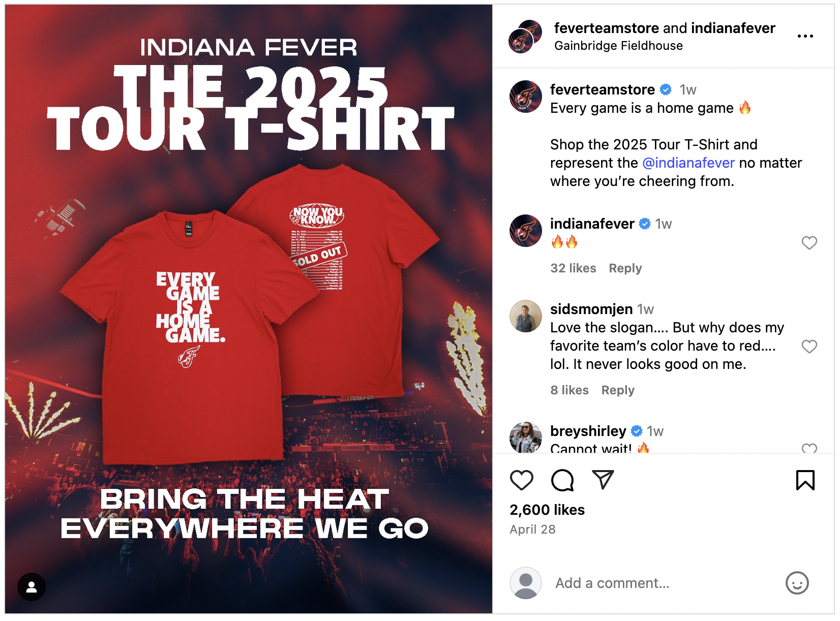
Task: Reply to the indianafever comment
Action: pyautogui.click(x=625, y=268)
